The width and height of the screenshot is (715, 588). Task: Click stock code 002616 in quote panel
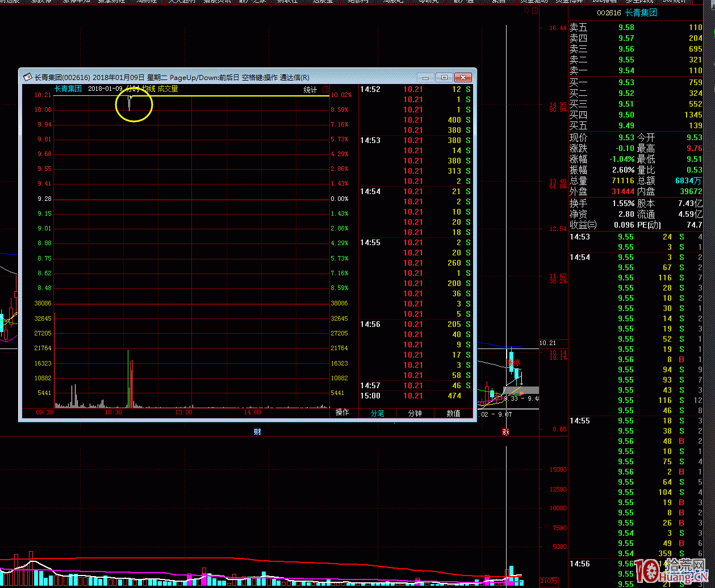609,12
